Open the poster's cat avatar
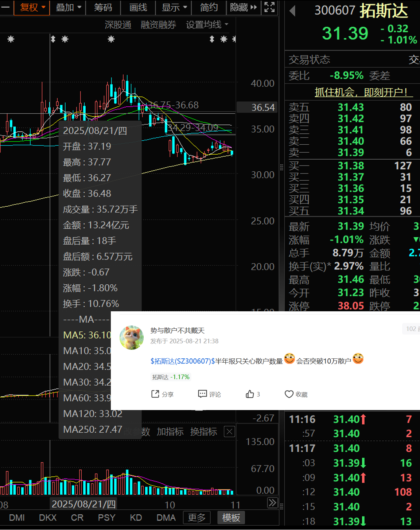Screen dimensions: 420x530 click(x=132, y=337)
